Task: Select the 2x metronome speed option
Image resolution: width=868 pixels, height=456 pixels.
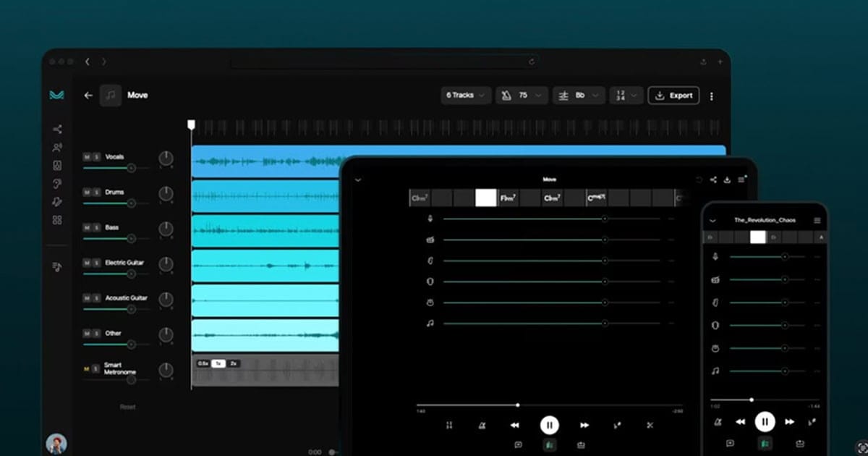Action: coord(234,363)
